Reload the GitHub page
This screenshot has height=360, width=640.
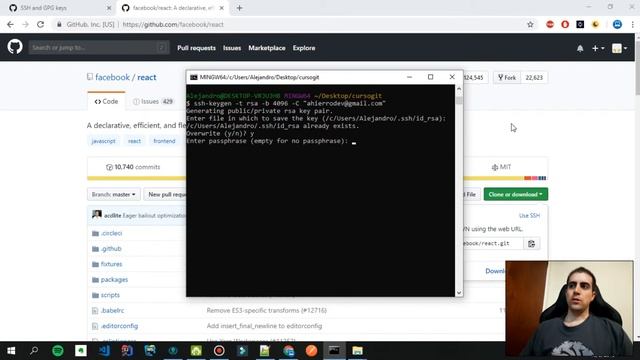point(40,24)
